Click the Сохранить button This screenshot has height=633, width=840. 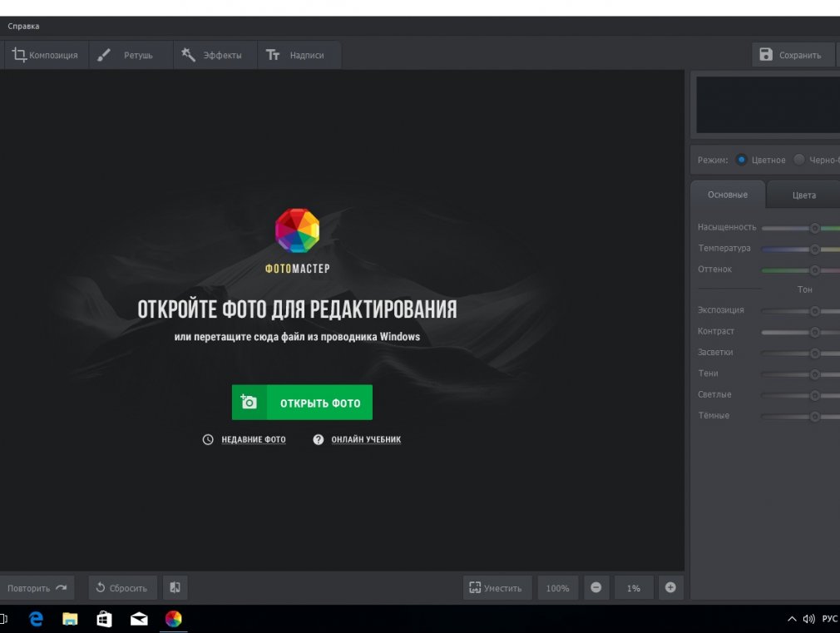coord(793,55)
